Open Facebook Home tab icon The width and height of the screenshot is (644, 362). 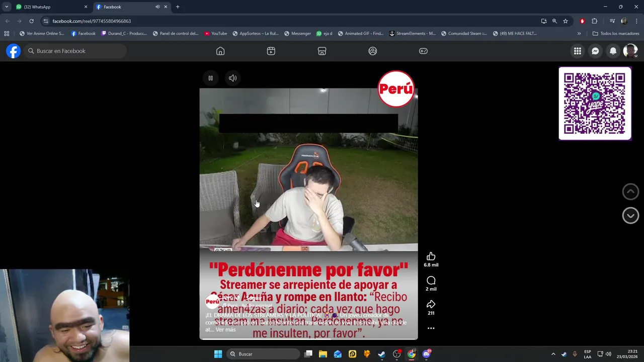pyautogui.click(x=220, y=51)
